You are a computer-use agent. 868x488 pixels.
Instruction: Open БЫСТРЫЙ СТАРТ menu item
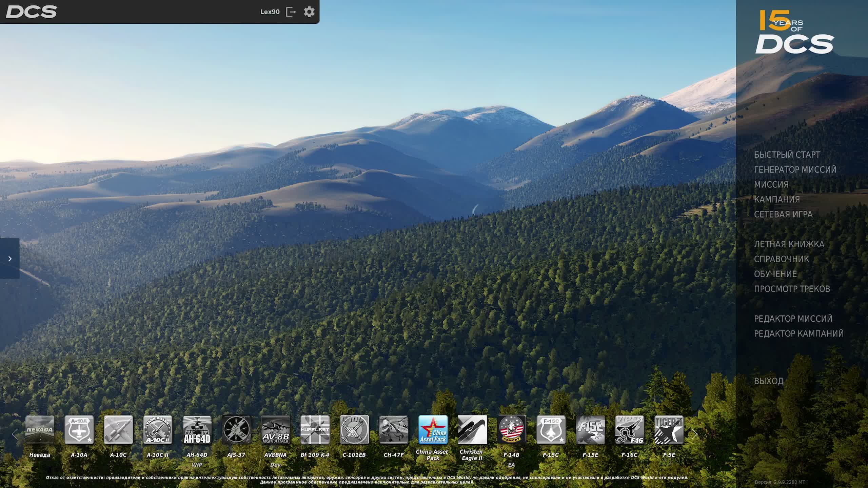pos(787,155)
